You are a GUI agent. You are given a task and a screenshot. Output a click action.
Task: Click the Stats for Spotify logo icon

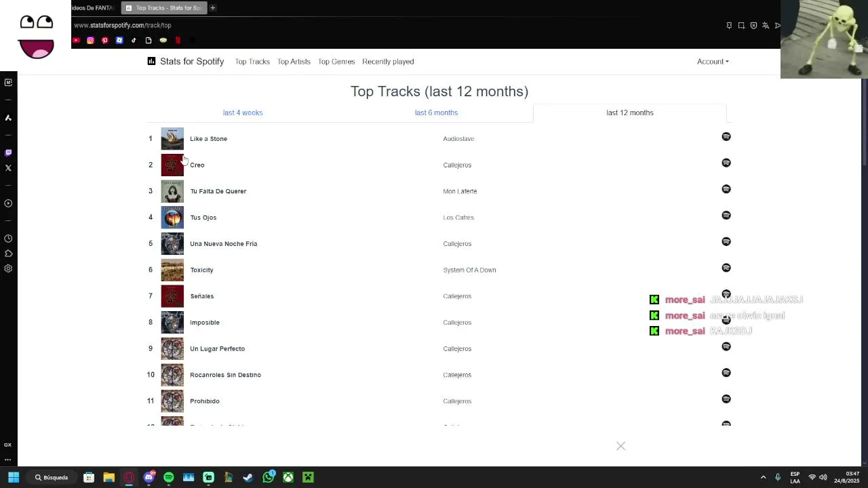pyautogui.click(x=151, y=61)
